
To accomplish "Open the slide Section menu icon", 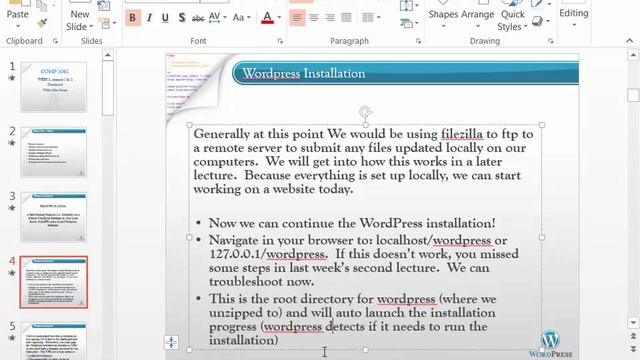I will (107, 23).
